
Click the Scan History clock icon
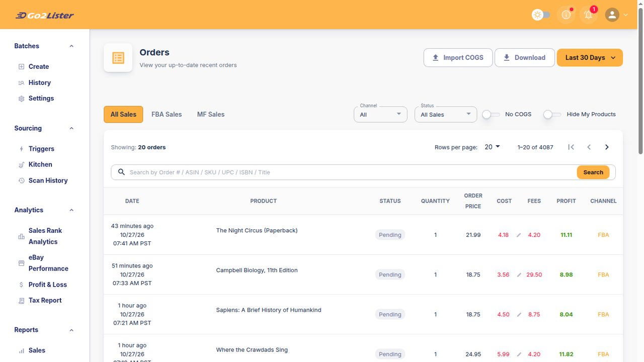pyautogui.click(x=21, y=180)
